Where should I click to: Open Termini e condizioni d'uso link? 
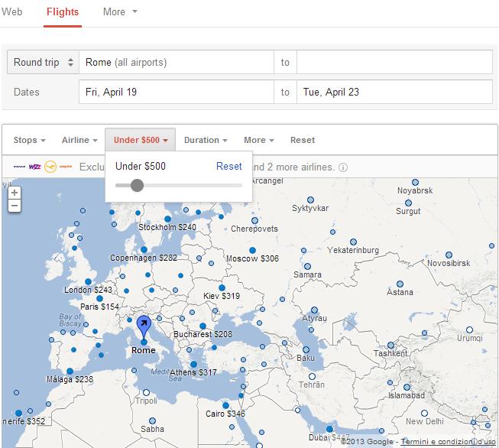point(448,442)
